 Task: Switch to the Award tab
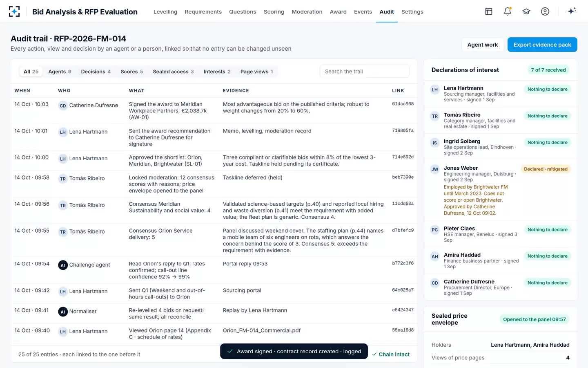point(338,12)
